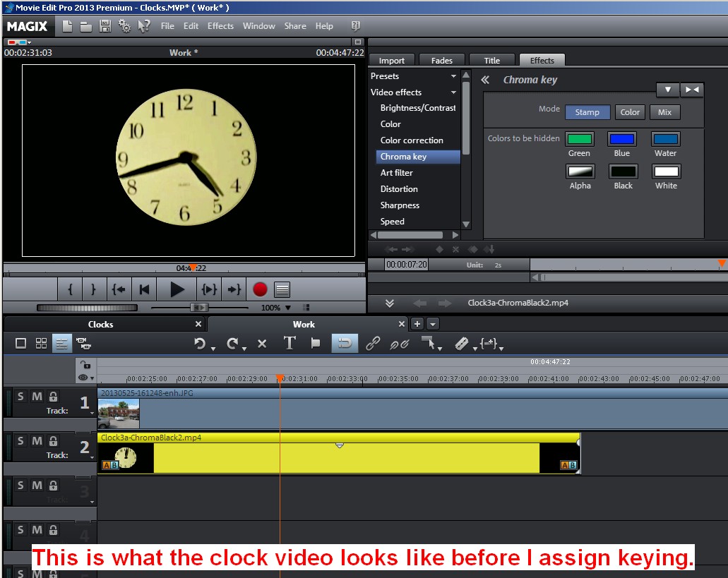Open the movie tabs list dropdown arrow
The width and height of the screenshot is (728, 578).
click(x=432, y=324)
